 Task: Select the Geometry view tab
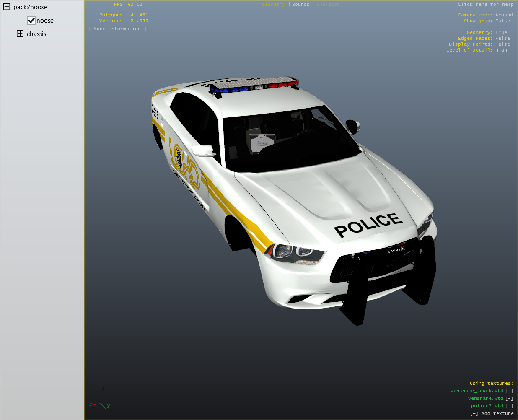coord(273,5)
